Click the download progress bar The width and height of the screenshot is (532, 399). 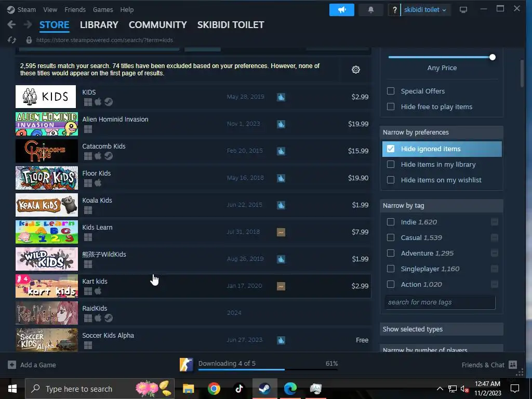tap(268, 369)
